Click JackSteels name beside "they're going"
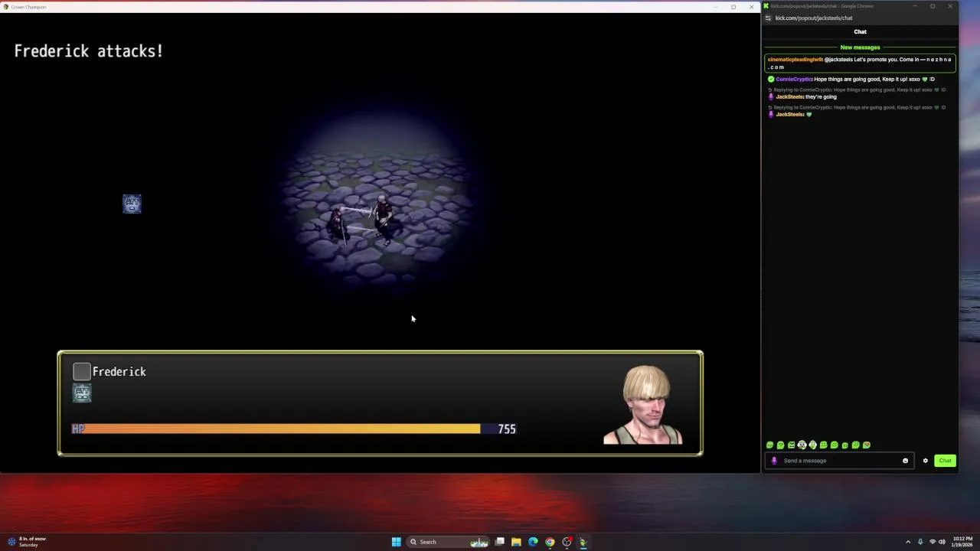Screen dimensions: 980x551 789,97
